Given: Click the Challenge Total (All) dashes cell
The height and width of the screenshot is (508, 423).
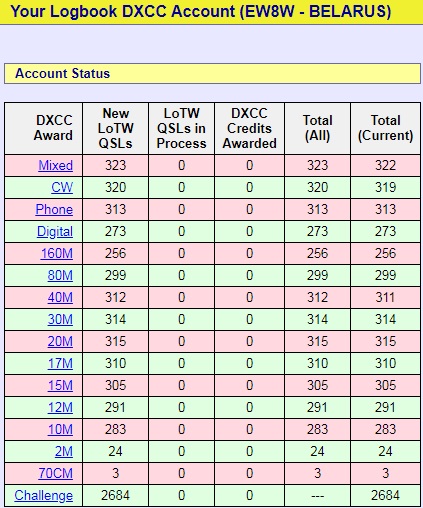Looking at the screenshot, I should 317,496.
